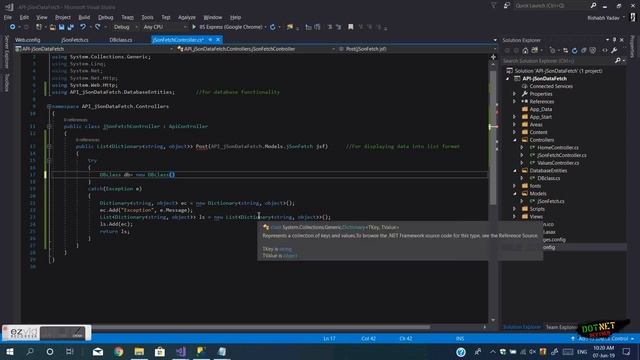The width and height of the screenshot is (640, 360).
Task: Expand the Properties node
Action: tap(515, 94)
